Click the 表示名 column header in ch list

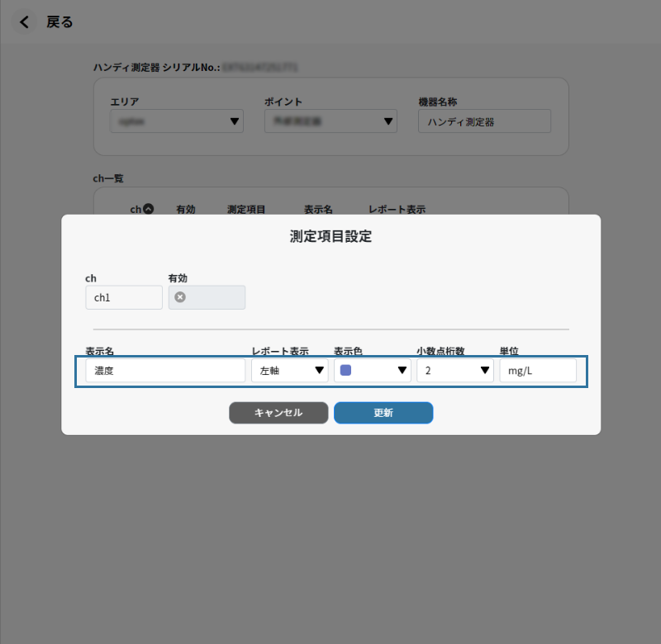(318, 210)
